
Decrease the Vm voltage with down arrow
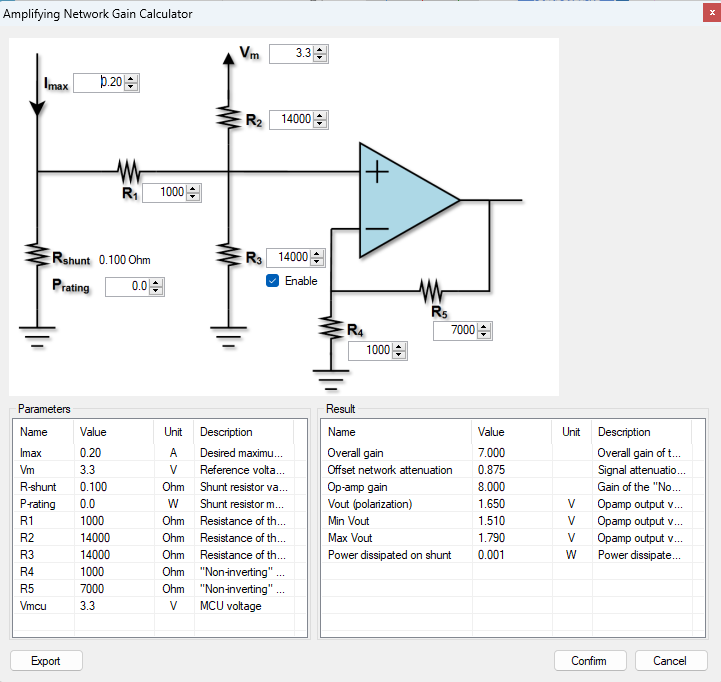tap(320, 58)
